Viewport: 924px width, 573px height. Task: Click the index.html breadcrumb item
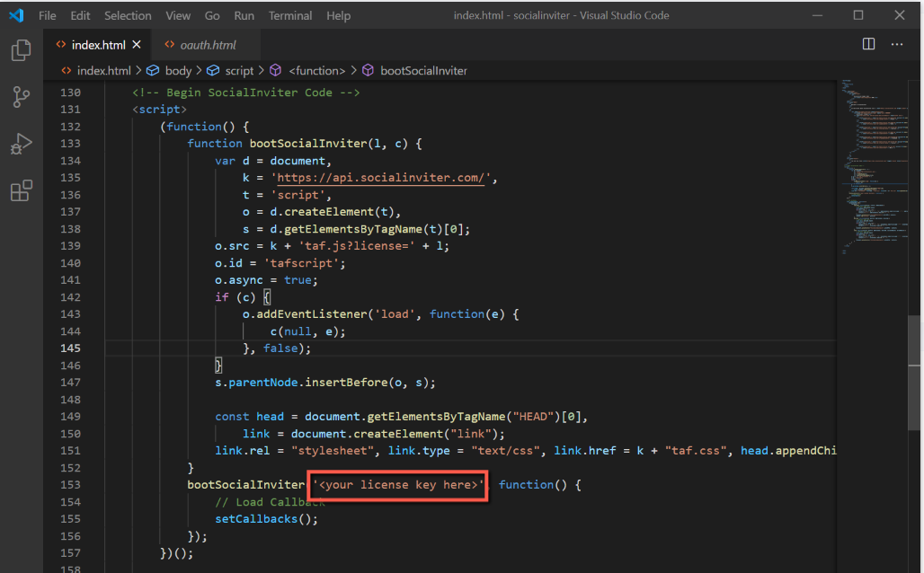click(103, 71)
